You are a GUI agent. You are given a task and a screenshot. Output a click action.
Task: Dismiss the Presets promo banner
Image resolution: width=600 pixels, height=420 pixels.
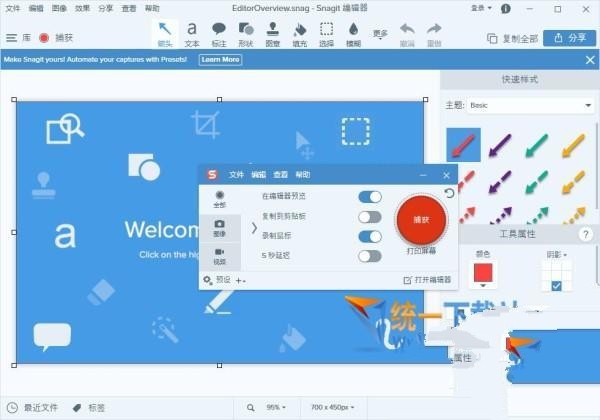(590, 60)
